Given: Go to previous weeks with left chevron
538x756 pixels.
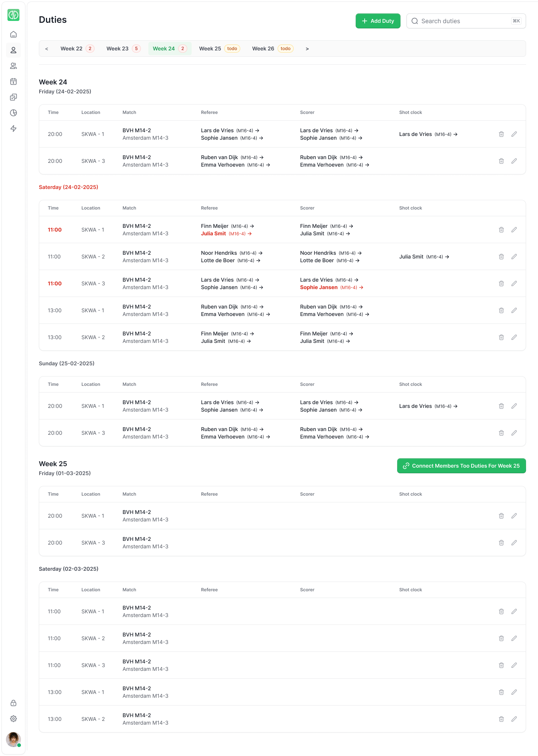Looking at the screenshot, I should click(47, 49).
